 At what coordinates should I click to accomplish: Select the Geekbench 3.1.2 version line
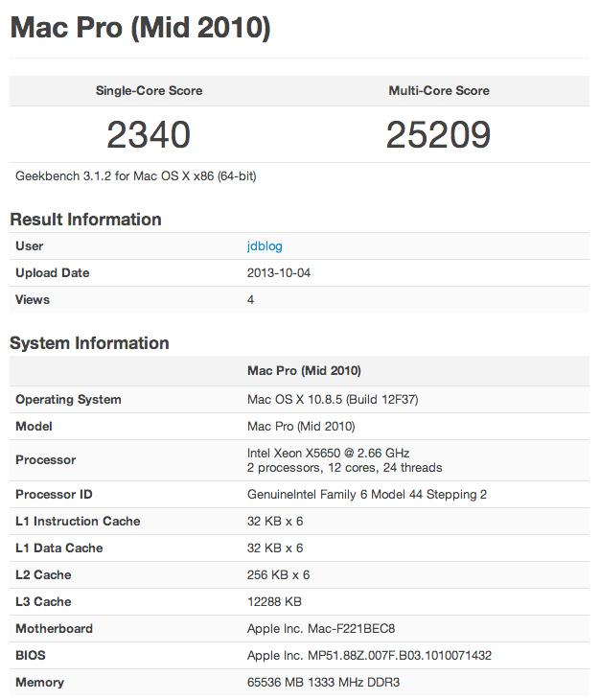pos(136,175)
